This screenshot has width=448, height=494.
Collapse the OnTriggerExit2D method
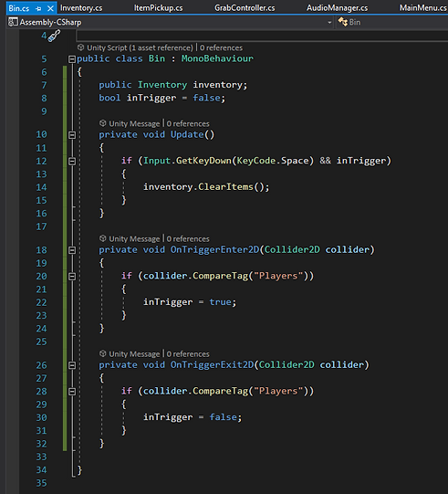click(x=72, y=365)
